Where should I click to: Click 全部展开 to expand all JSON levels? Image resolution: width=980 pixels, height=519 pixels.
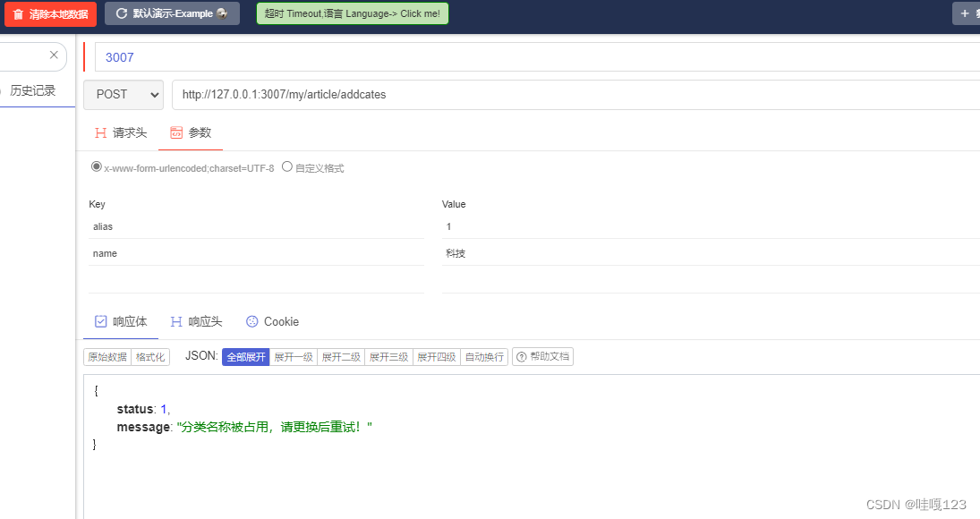pyautogui.click(x=245, y=356)
